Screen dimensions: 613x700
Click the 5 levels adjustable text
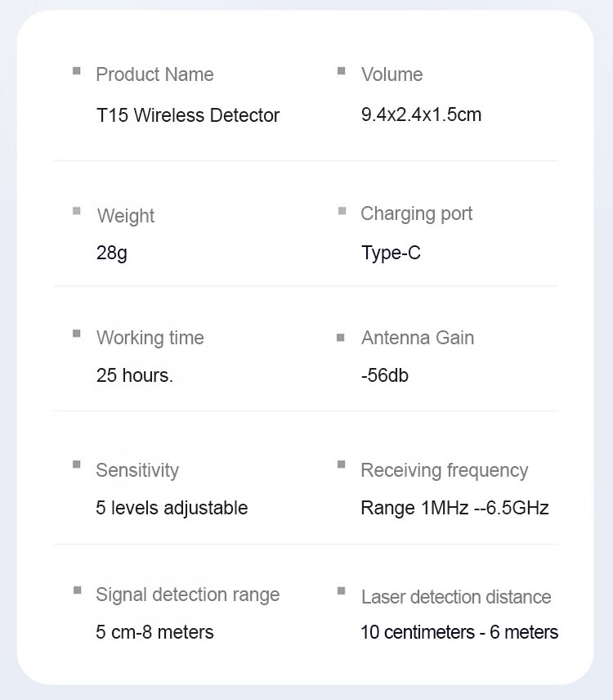tap(172, 508)
